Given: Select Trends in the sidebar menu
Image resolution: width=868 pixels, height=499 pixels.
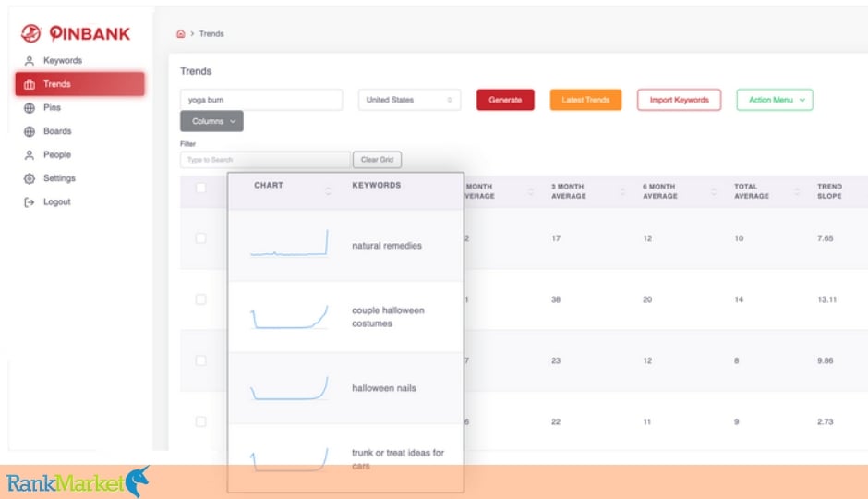Looking at the screenshot, I should click(80, 84).
